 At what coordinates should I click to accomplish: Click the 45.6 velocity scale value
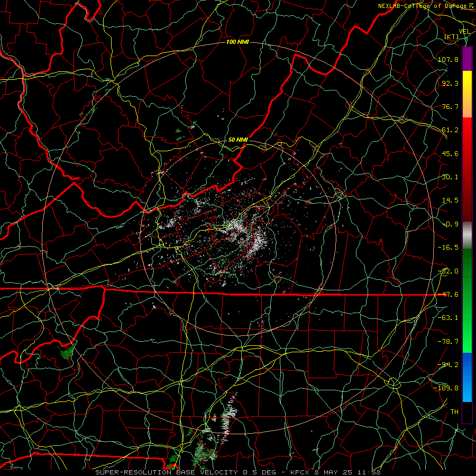[450, 153]
